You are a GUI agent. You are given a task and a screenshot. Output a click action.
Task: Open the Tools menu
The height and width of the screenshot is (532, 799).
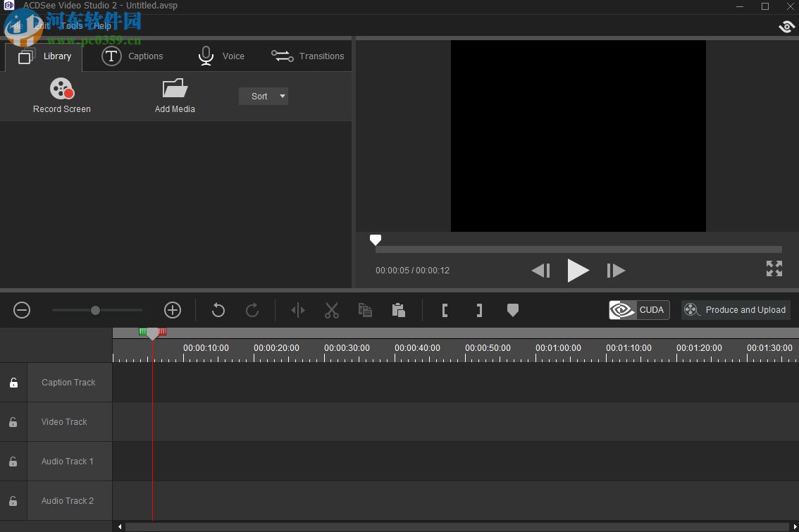pos(71,25)
